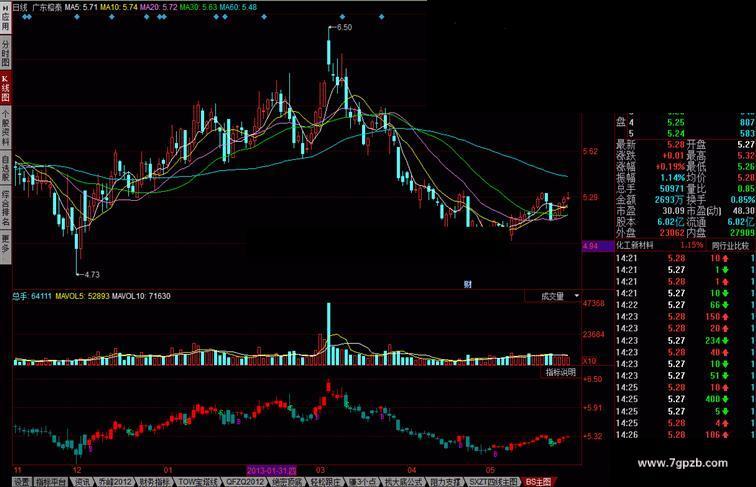Select the 乔峰2012 indicator tab
Screen dimensions: 756x487
115,482
